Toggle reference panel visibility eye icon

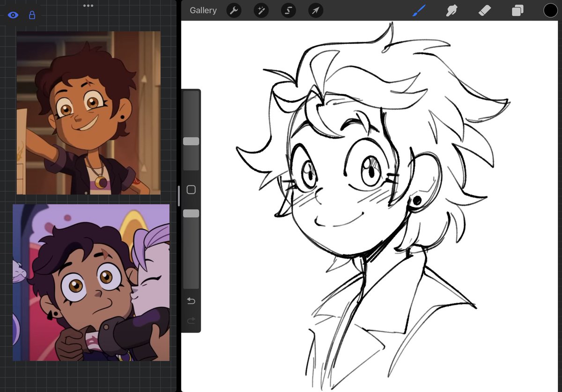(13, 15)
